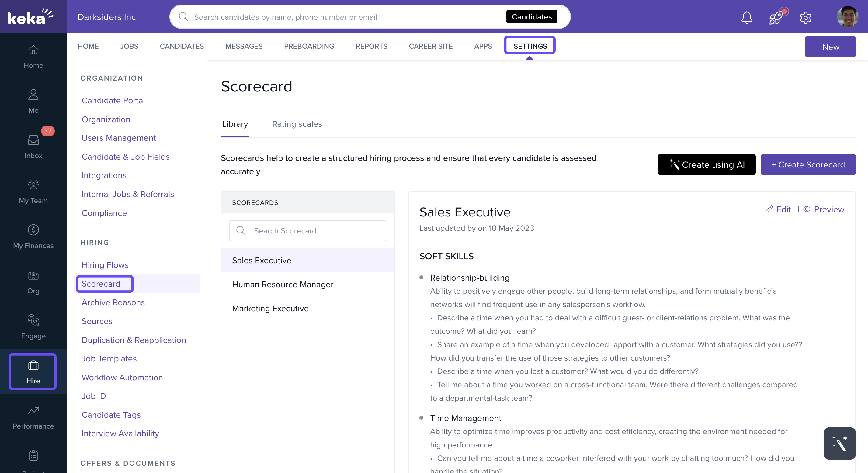868x473 pixels.
Task: Open the settings gear icon
Action: pyautogui.click(x=805, y=17)
